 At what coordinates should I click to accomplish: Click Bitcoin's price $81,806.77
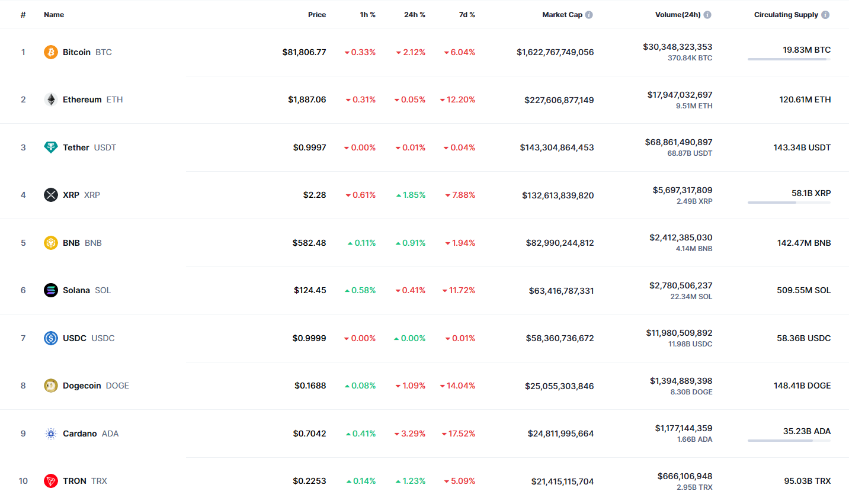304,52
